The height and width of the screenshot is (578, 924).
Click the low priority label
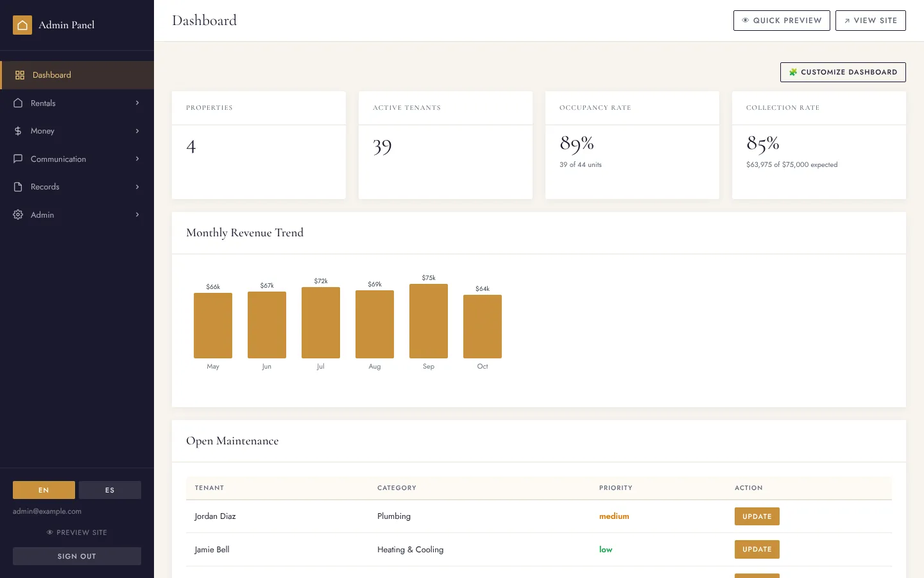click(606, 550)
